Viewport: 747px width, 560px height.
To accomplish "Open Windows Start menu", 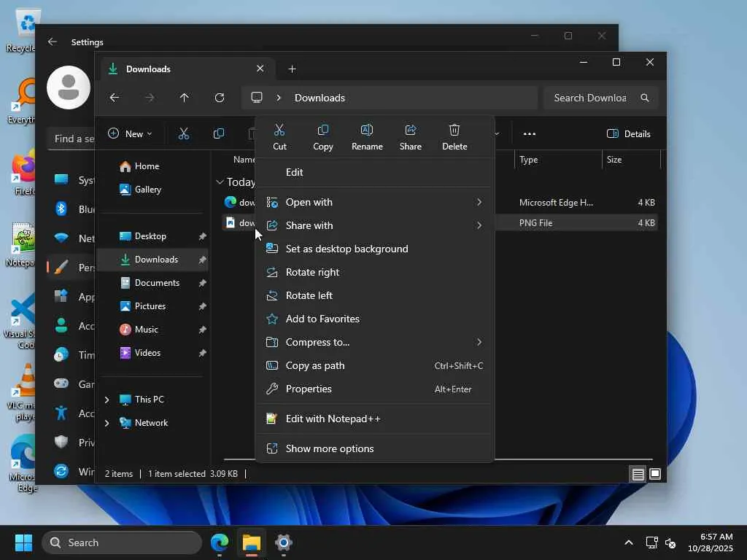I will 23,542.
